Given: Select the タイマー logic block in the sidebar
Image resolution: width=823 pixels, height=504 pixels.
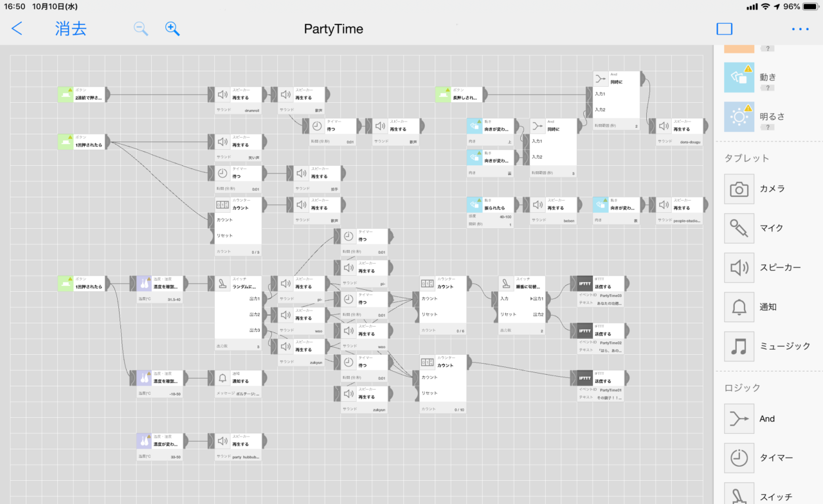Looking at the screenshot, I should click(739, 458).
